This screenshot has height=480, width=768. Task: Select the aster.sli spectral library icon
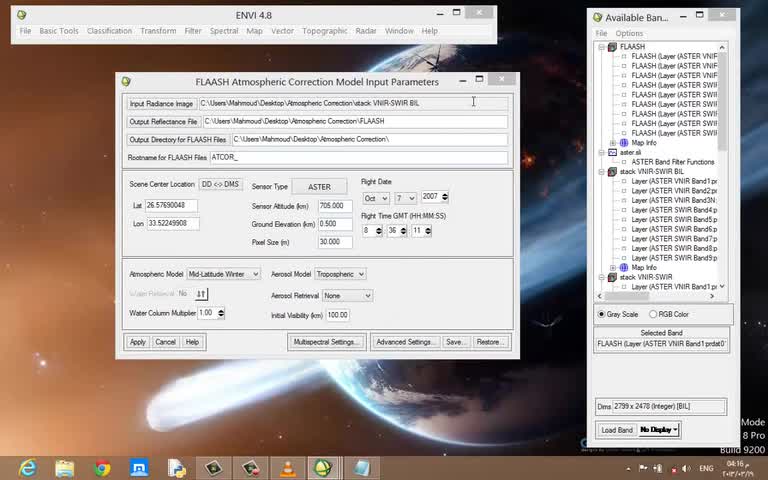(x=612, y=152)
